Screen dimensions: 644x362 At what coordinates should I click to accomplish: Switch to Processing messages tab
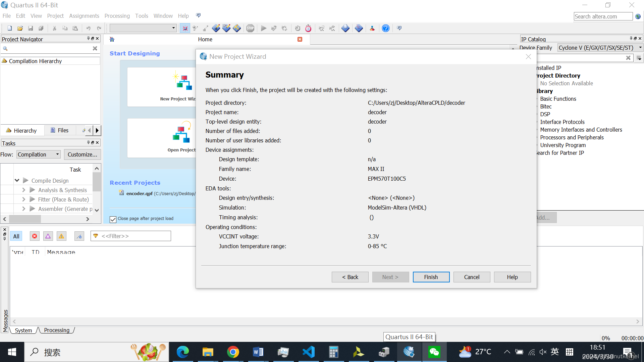(57, 330)
